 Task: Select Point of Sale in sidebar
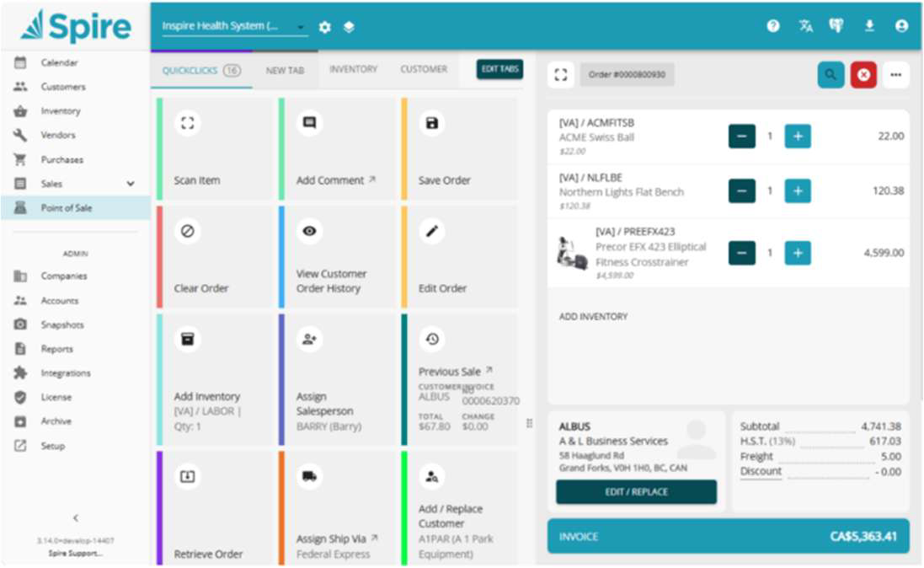point(76,207)
